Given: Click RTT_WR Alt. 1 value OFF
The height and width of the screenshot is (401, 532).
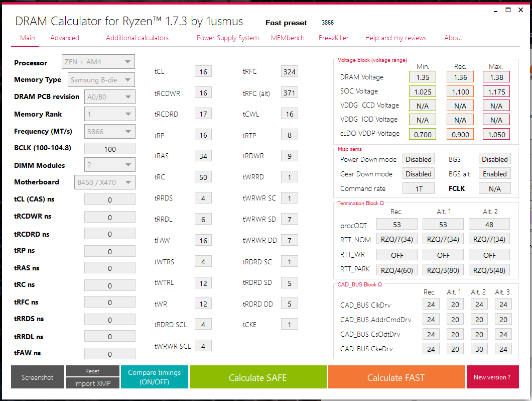Looking at the screenshot, I should click(443, 255).
